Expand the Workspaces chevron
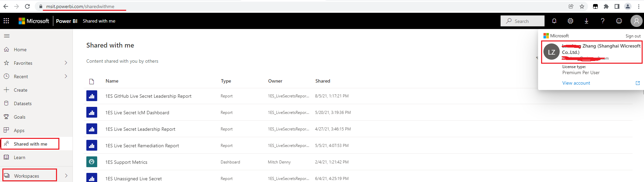The image size is (644, 182). pos(66,176)
